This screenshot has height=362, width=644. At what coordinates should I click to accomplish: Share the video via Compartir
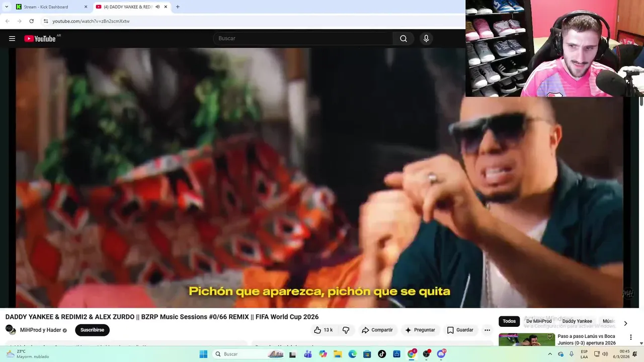click(x=377, y=330)
